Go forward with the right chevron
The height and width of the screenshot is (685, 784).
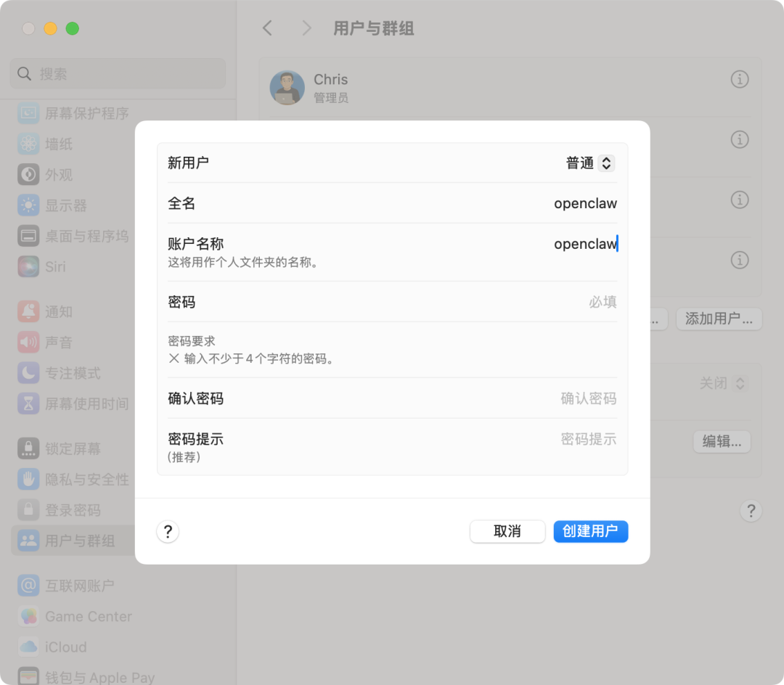click(x=306, y=28)
